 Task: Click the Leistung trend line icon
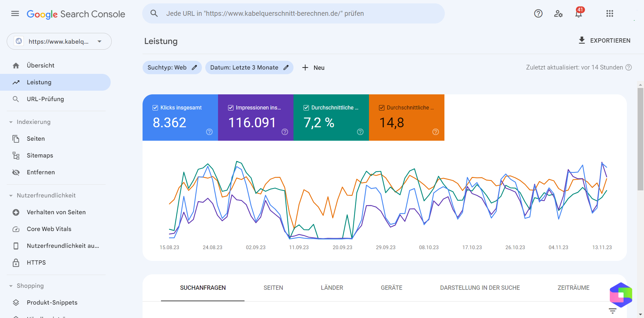tap(16, 82)
